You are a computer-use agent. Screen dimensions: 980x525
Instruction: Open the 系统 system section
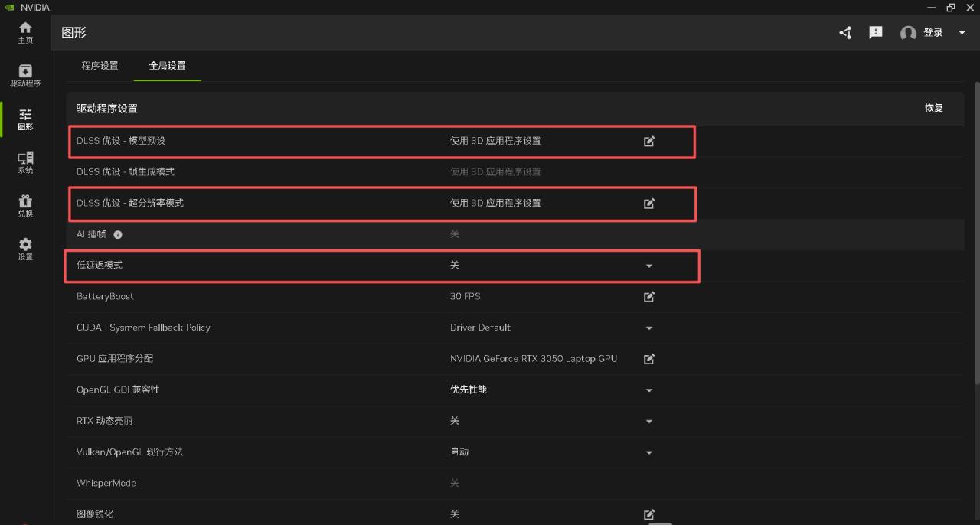click(x=25, y=162)
